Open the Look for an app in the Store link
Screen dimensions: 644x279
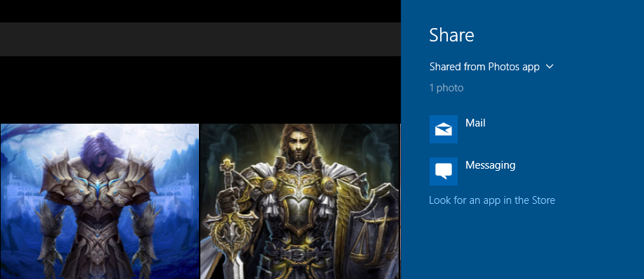[x=492, y=200]
